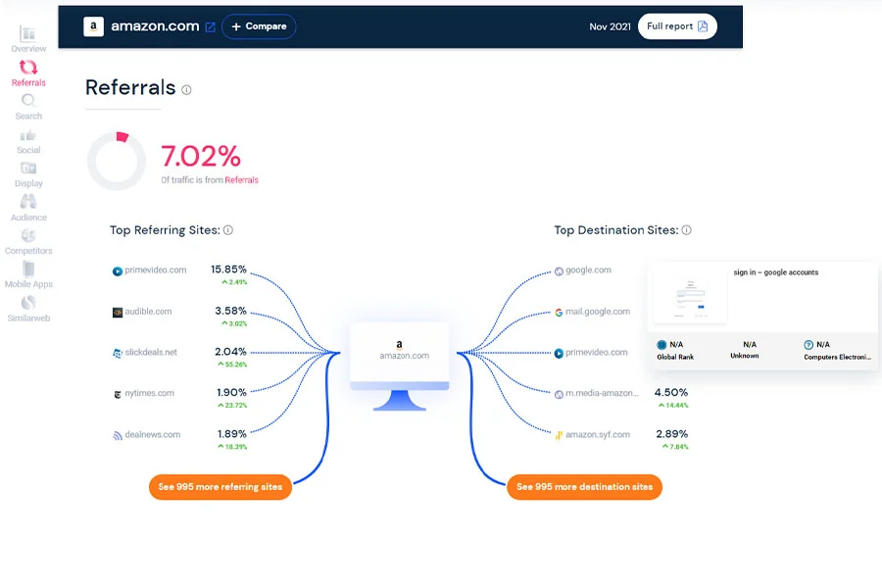The image size is (882, 588).
Task: Click the referrals donut chart
Action: click(117, 161)
